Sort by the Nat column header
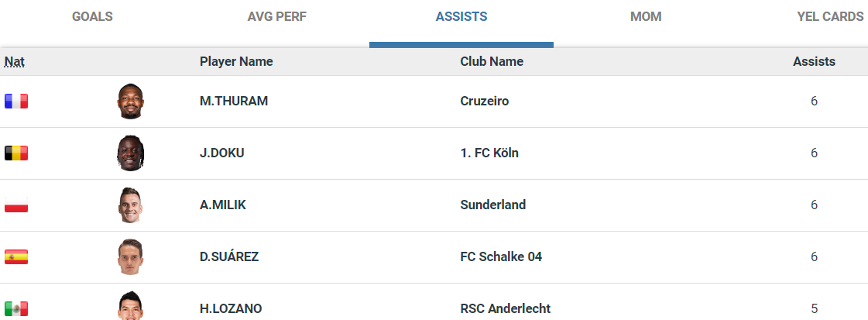The image size is (868, 320). [14, 61]
